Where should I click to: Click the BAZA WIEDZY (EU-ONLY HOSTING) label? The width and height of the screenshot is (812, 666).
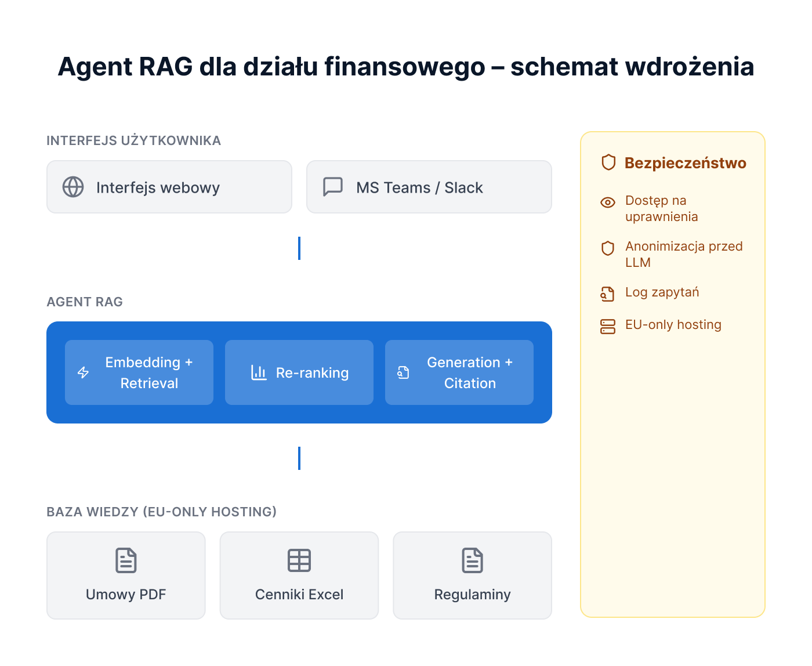[x=162, y=512]
